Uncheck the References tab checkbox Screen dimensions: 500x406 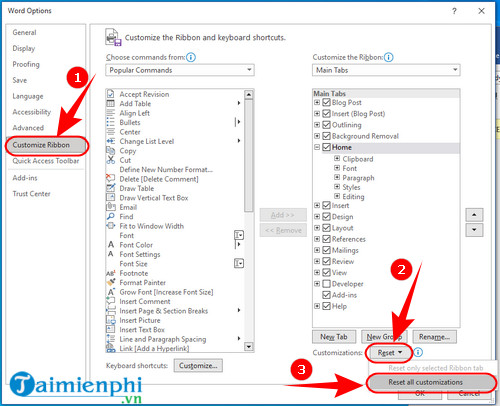coord(326,239)
